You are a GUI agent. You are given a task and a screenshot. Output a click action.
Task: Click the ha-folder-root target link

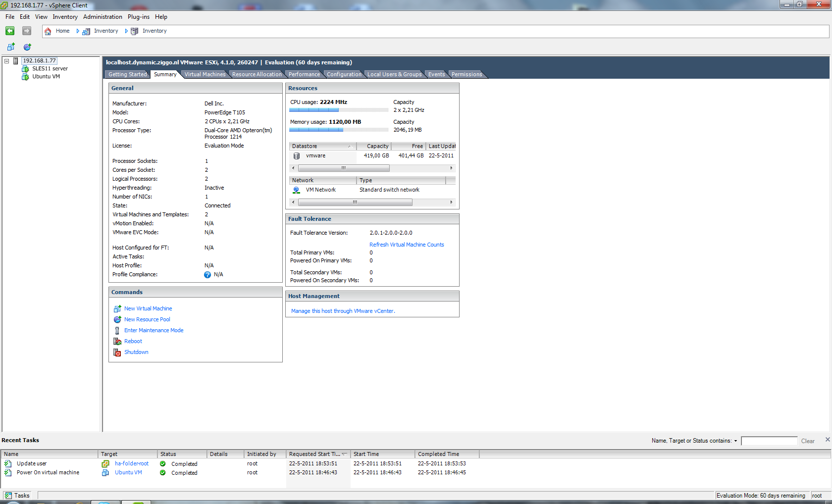132,463
